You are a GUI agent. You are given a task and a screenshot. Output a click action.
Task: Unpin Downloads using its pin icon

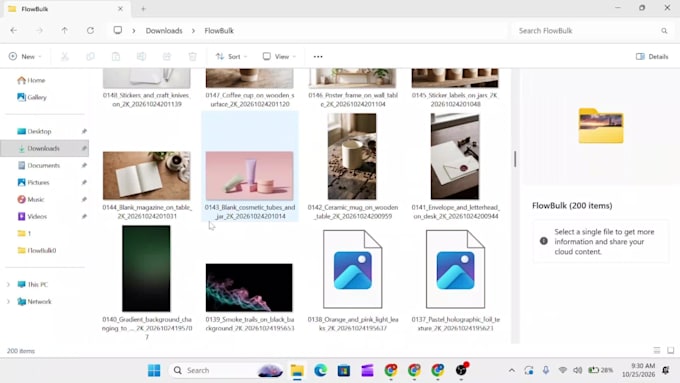(x=84, y=148)
